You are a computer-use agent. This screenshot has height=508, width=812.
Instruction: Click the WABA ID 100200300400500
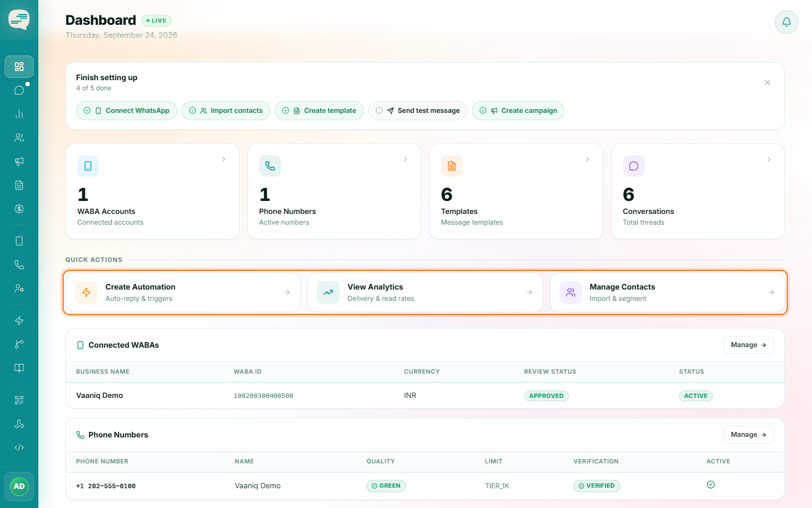click(263, 396)
